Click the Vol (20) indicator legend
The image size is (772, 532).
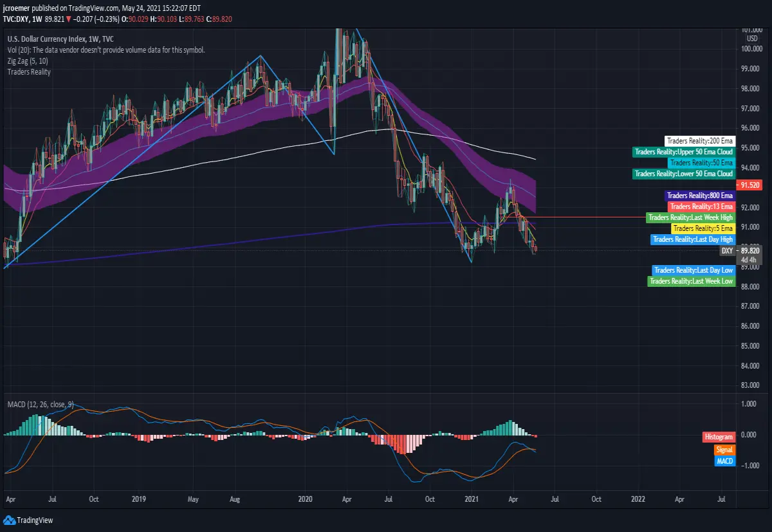(x=106, y=50)
